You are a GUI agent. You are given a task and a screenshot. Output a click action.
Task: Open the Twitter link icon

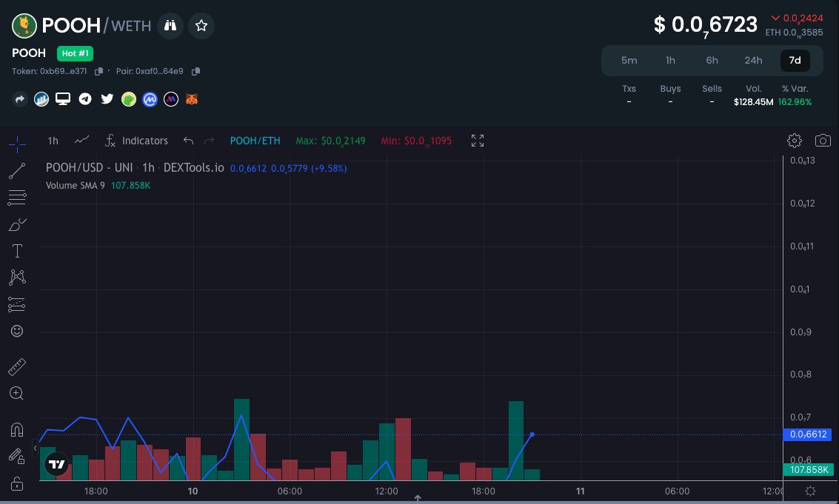tap(107, 99)
